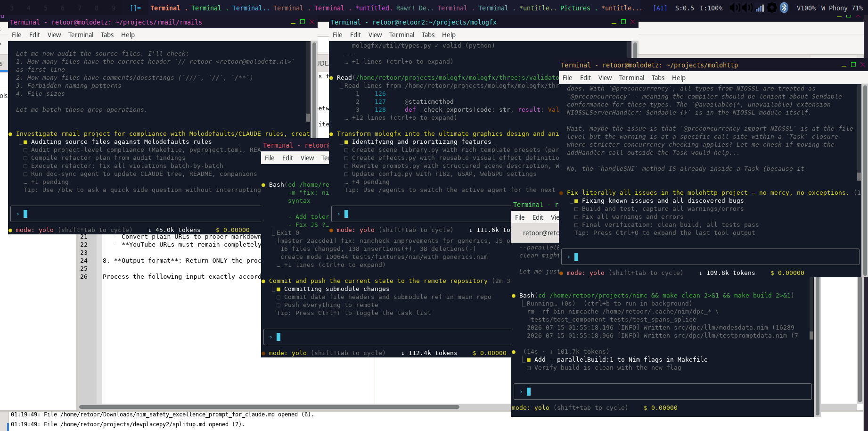Focus the prompt input in mologfx terminal
868x431 pixels.
pyautogui.click(x=422, y=214)
